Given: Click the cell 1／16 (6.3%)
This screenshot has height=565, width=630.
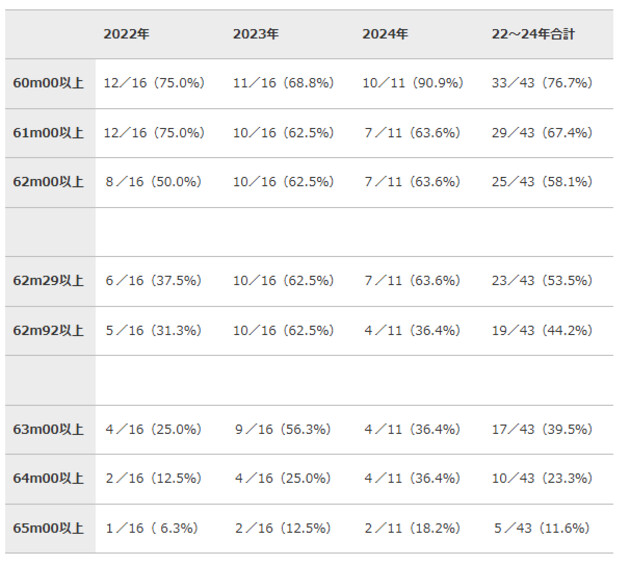Looking at the screenshot, I should 151,528.
